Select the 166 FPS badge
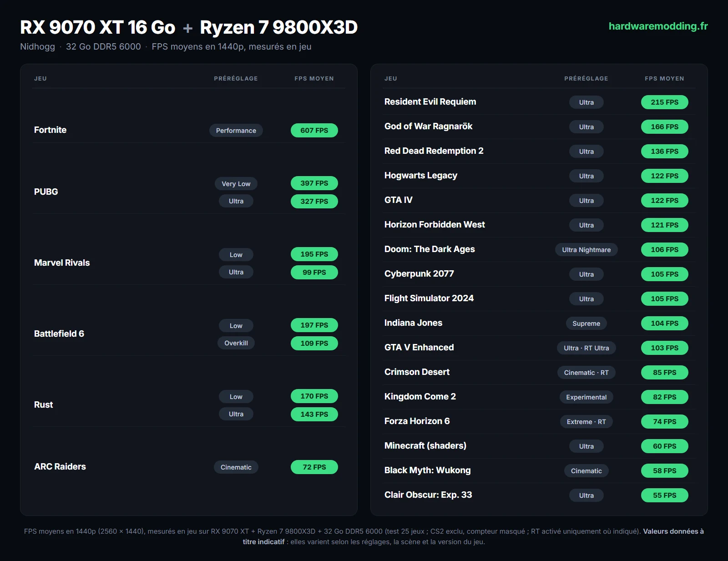728x561 pixels. click(665, 127)
